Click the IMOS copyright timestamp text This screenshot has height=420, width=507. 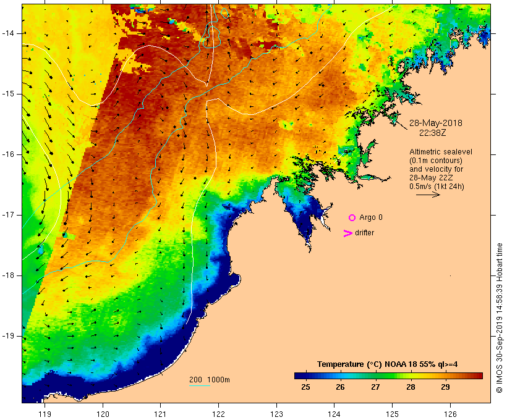[499, 318]
